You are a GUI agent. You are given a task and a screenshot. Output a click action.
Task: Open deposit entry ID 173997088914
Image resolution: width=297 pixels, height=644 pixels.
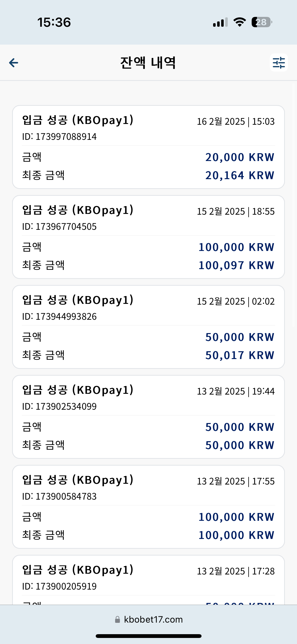[x=148, y=147]
